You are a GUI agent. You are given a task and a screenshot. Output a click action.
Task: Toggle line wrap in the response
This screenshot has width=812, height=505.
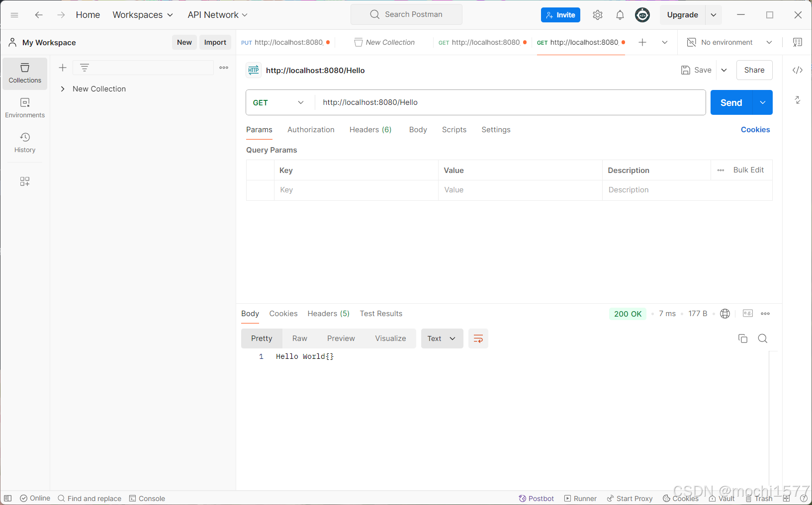(x=478, y=338)
